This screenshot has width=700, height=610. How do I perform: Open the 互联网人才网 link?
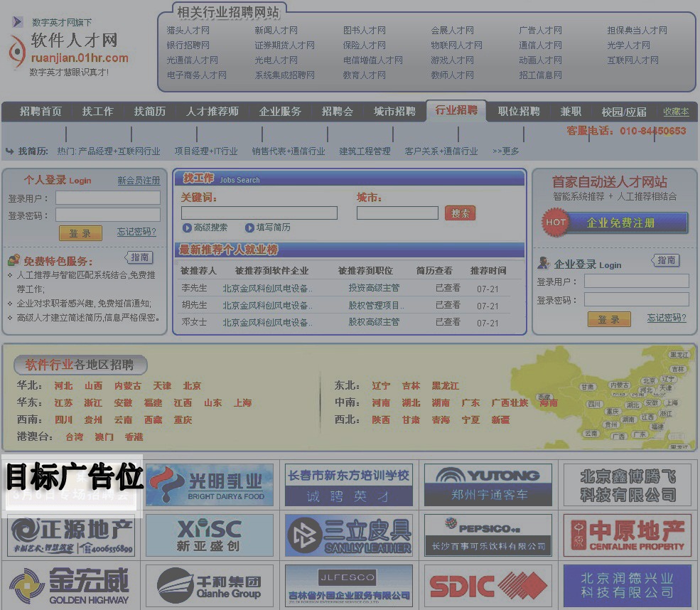point(632,60)
